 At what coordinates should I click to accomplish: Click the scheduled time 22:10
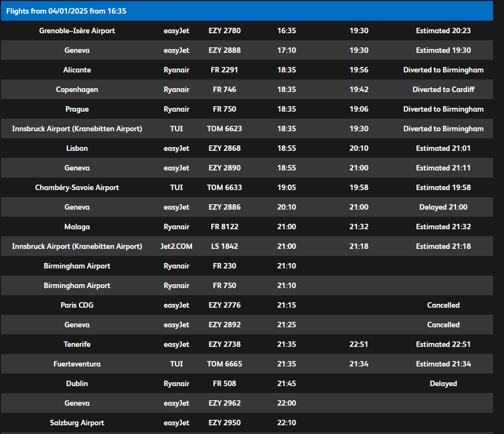(x=286, y=423)
